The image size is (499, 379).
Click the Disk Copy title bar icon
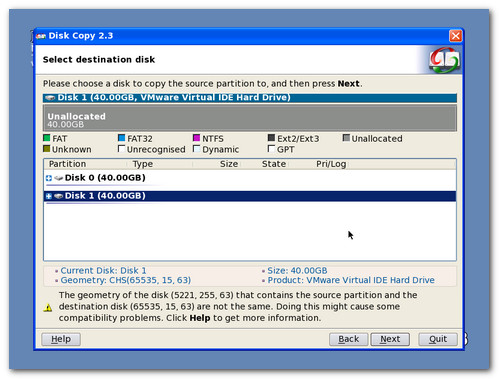[41, 36]
